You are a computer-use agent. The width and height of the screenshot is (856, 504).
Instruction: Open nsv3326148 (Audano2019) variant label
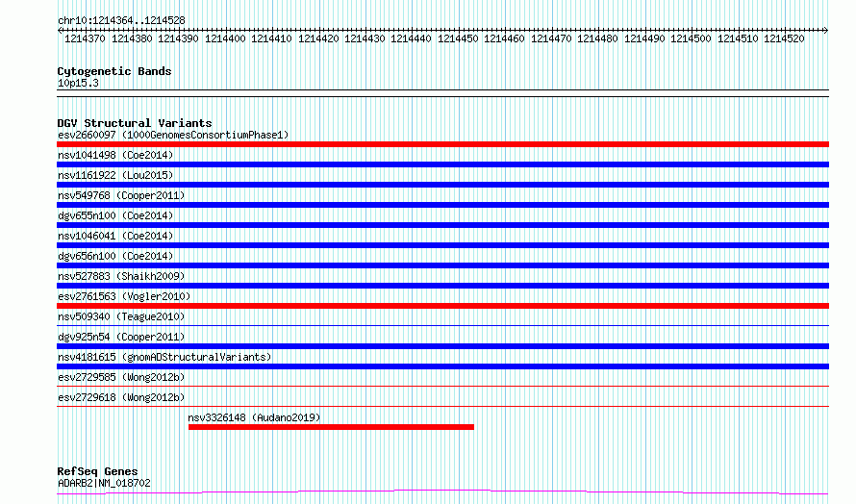point(254,417)
